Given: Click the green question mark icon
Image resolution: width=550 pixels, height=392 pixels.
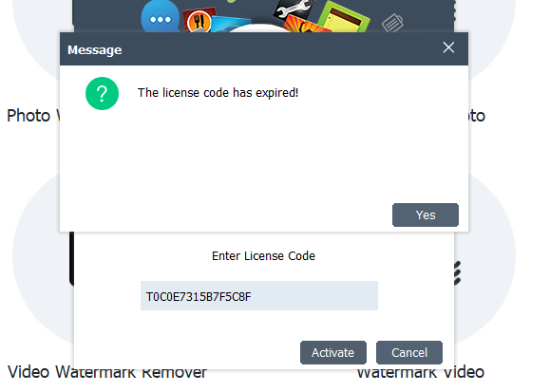Looking at the screenshot, I should (x=102, y=94).
